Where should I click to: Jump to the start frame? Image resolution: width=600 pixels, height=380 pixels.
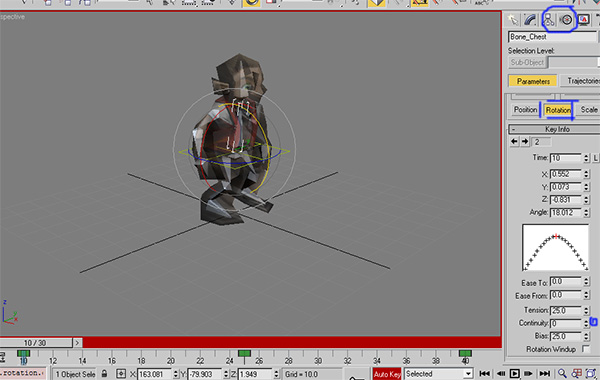(x=484, y=373)
